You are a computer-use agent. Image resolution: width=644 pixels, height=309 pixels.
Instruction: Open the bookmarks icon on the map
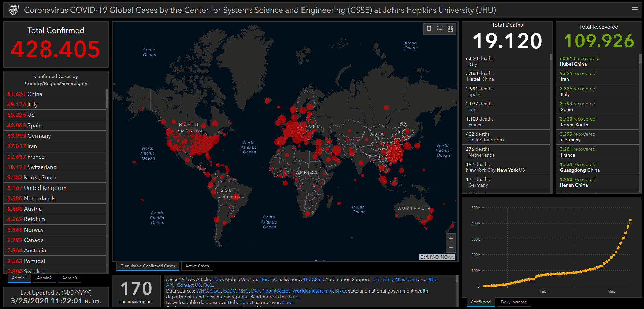(429, 29)
